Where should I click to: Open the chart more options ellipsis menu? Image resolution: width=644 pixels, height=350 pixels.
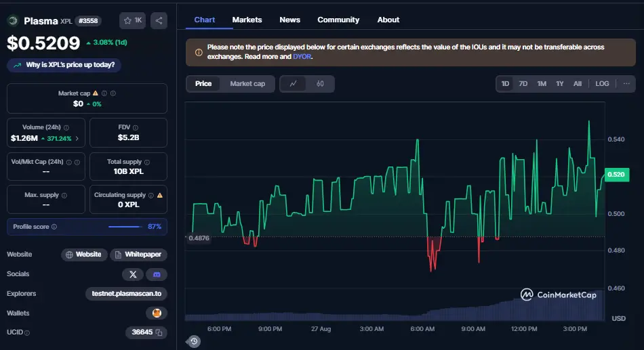click(x=626, y=84)
